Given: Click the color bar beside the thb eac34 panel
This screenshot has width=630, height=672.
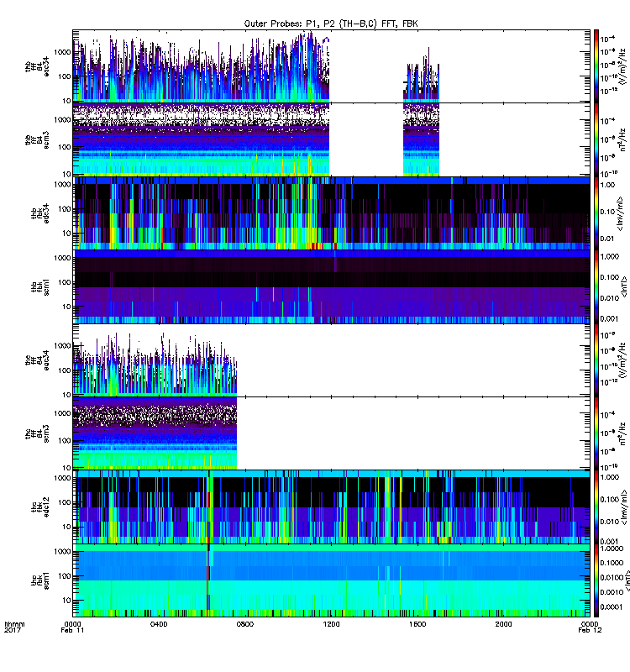Looking at the screenshot, I should (596, 66).
